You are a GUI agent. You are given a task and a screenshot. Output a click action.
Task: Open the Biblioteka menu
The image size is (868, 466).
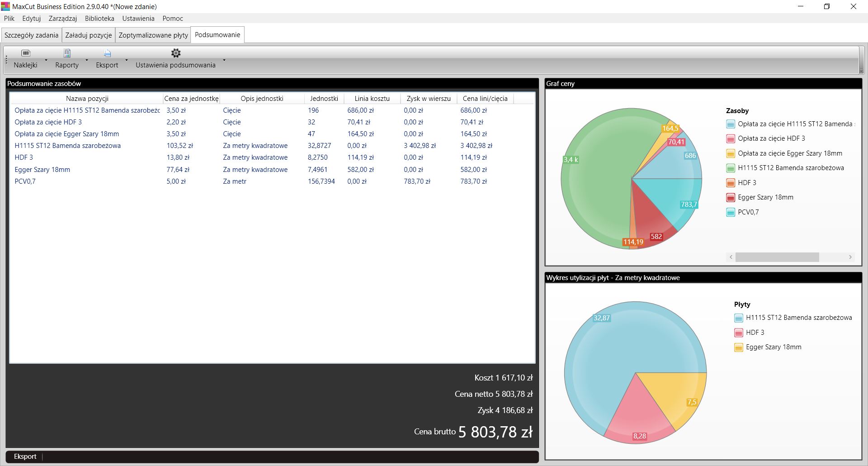tap(99, 19)
